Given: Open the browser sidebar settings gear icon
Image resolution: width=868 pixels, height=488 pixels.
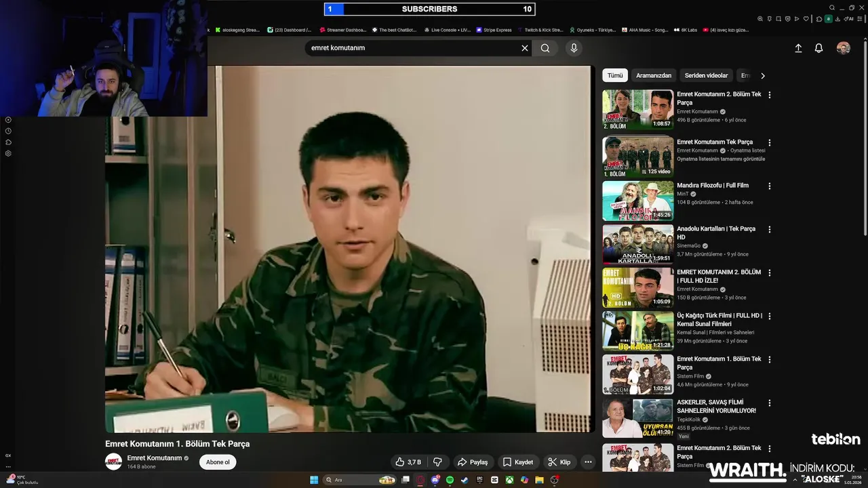Looking at the screenshot, I should click(x=8, y=153).
